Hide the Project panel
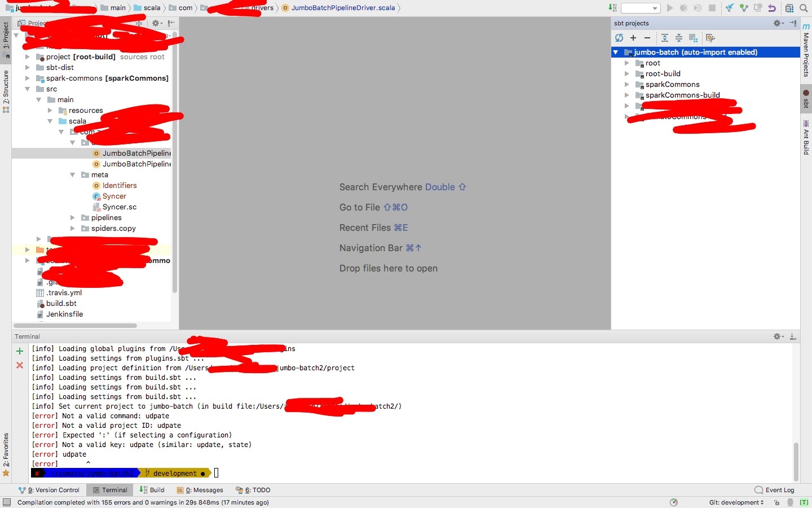This screenshot has height=508, width=812. pyautogui.click(x=171, y=23)
